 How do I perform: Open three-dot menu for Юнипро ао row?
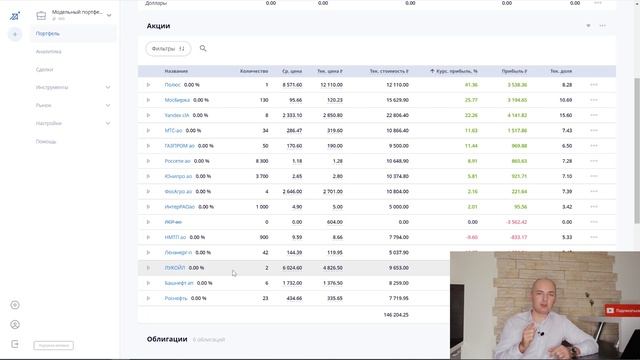[594, 176]
